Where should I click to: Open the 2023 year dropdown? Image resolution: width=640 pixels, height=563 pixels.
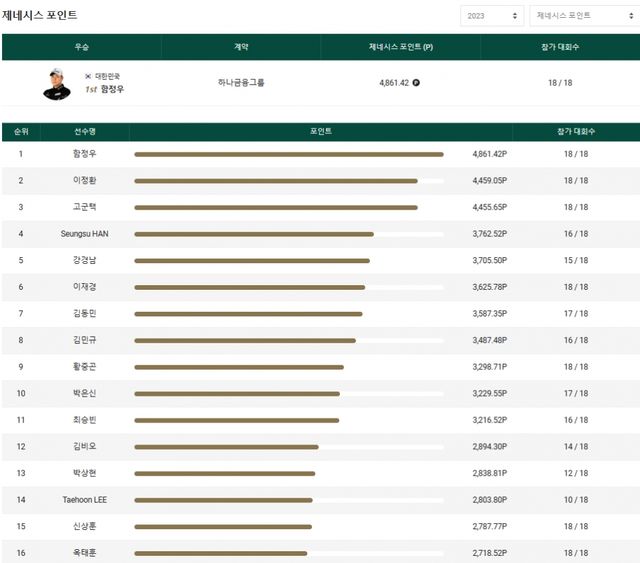(491, 16)
